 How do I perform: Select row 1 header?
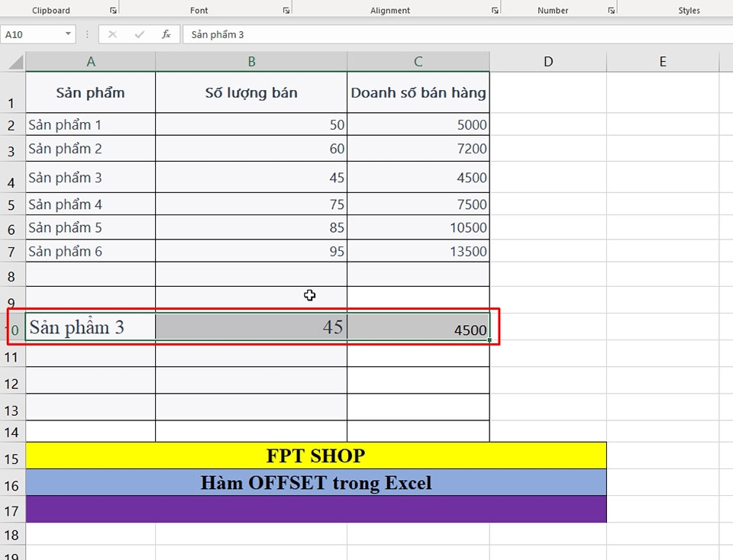click(12, 92)
